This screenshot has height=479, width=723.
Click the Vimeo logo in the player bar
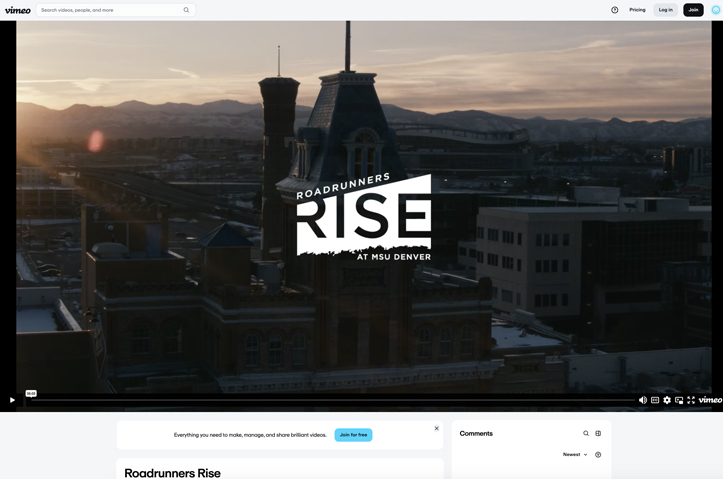click(x=710, y=400)
